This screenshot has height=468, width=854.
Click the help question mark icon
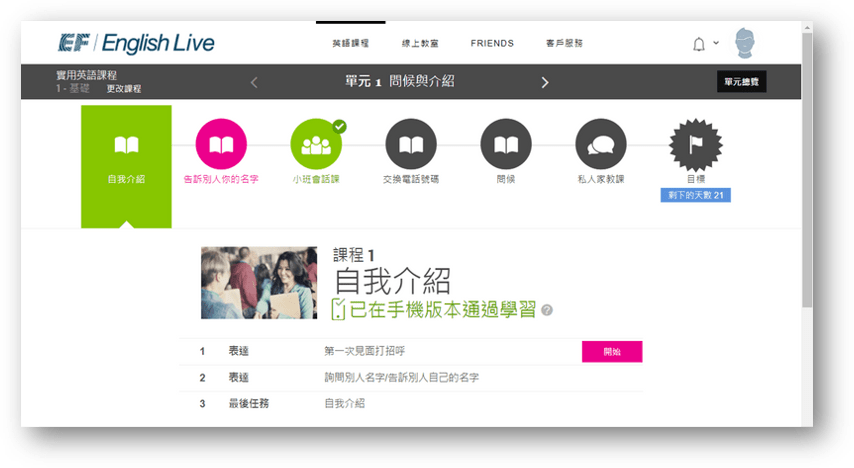click(x=547, y=311)
